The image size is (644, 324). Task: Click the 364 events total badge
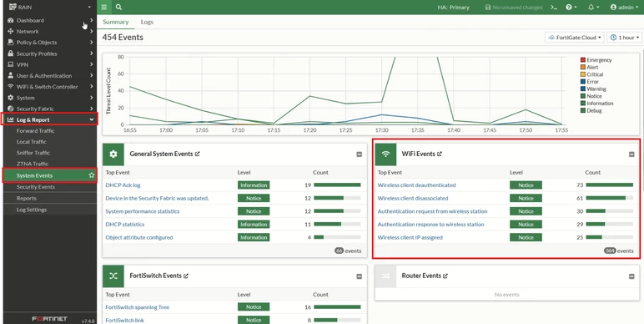[610, 251]
